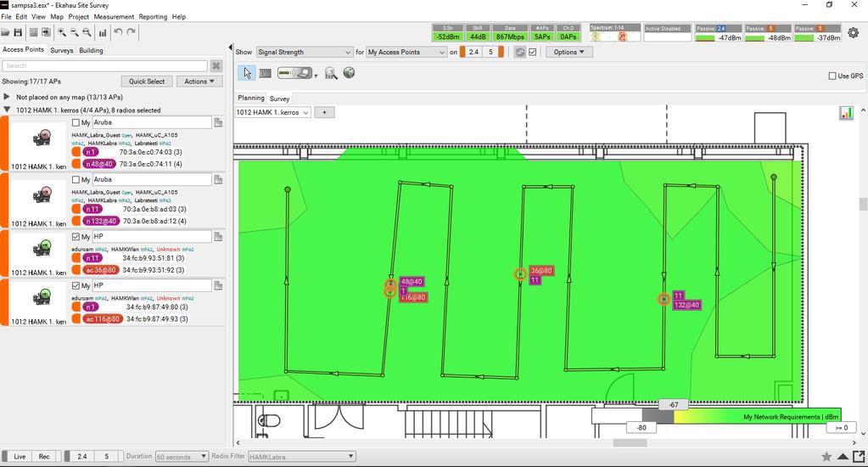The image size is (868, 467).
Task: Collapse the 1012 HAMK 1. kerros group
Action: pyautogui.click(x=7, y=110)
